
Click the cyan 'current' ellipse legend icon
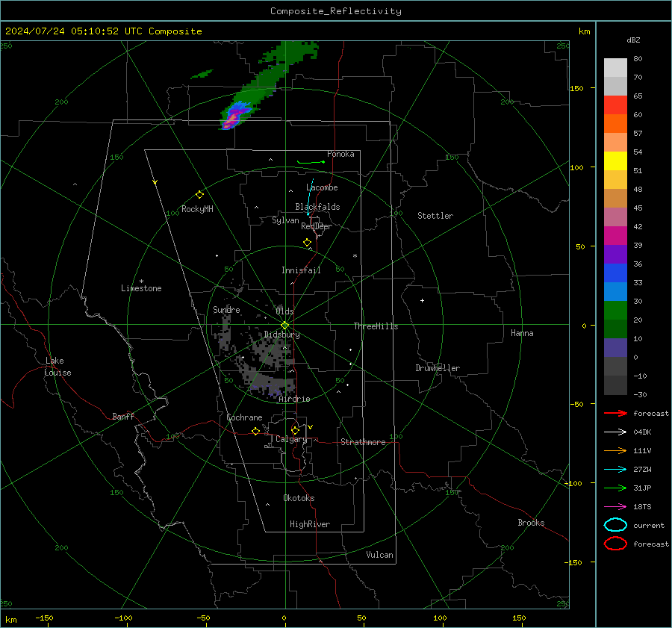(x=615, y=525)
